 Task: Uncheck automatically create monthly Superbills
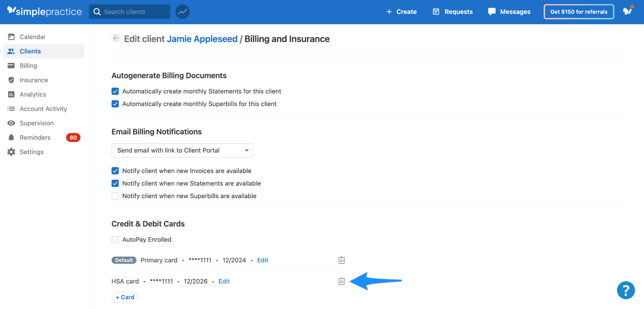[x=115, y=104]
